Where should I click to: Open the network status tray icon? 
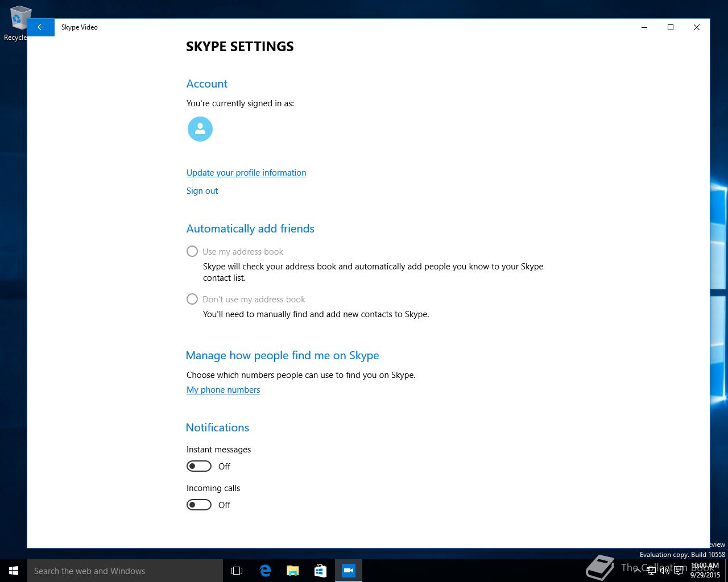pos(651,571)
